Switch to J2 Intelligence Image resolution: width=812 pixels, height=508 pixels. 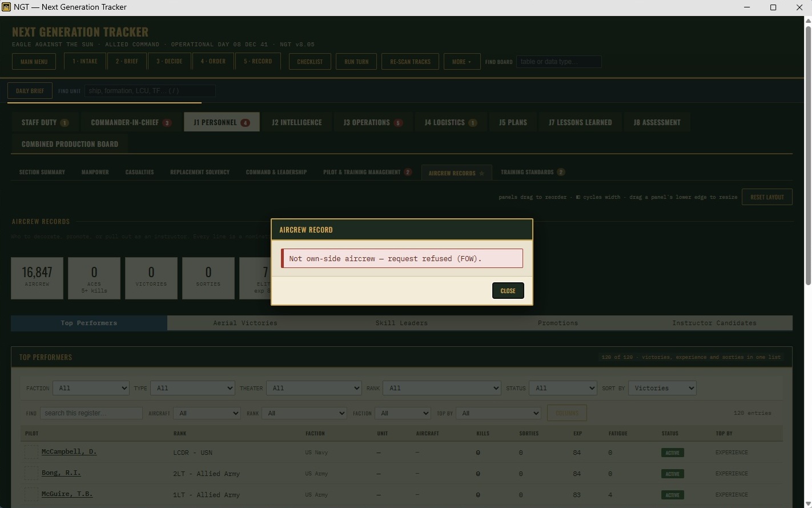(x=297, y=122)
